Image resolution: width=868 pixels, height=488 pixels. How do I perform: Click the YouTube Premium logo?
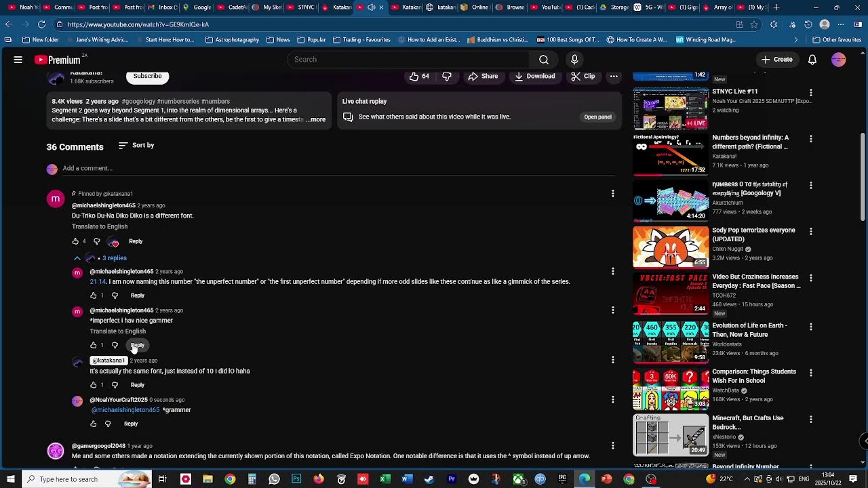(x=58, y=60)
